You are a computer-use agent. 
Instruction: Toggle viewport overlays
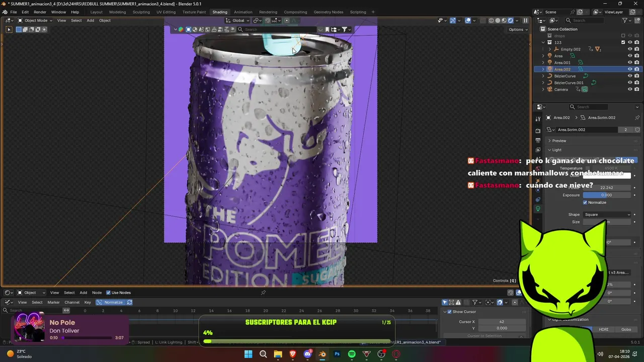(468, 21)
